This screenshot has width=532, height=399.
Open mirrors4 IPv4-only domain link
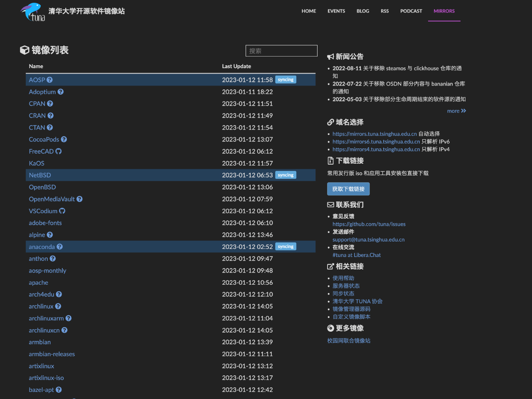(376, 149)
